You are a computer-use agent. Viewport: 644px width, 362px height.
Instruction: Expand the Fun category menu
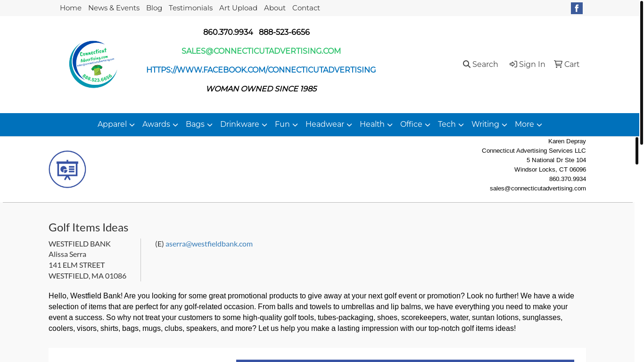[x=286, y=124]
